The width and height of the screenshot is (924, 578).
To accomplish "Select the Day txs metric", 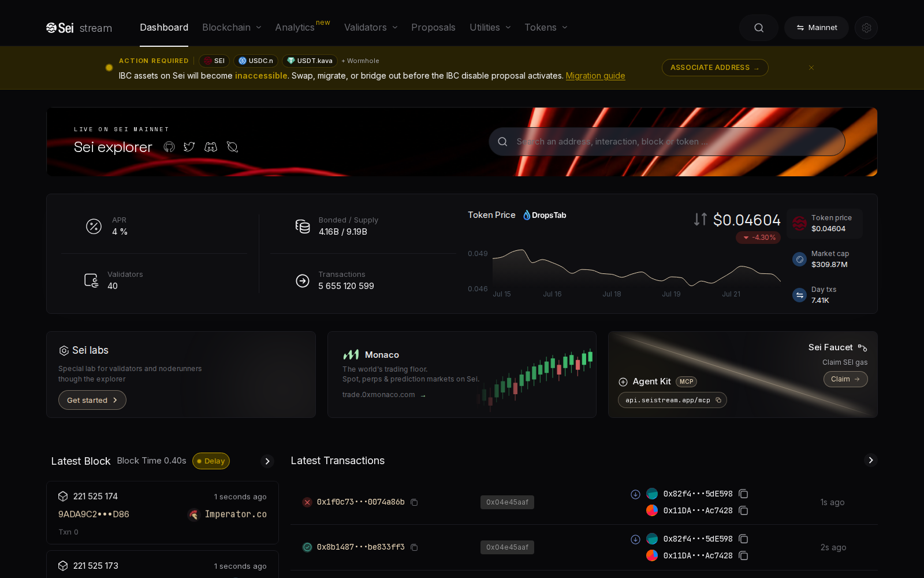I will click(825, 295).
